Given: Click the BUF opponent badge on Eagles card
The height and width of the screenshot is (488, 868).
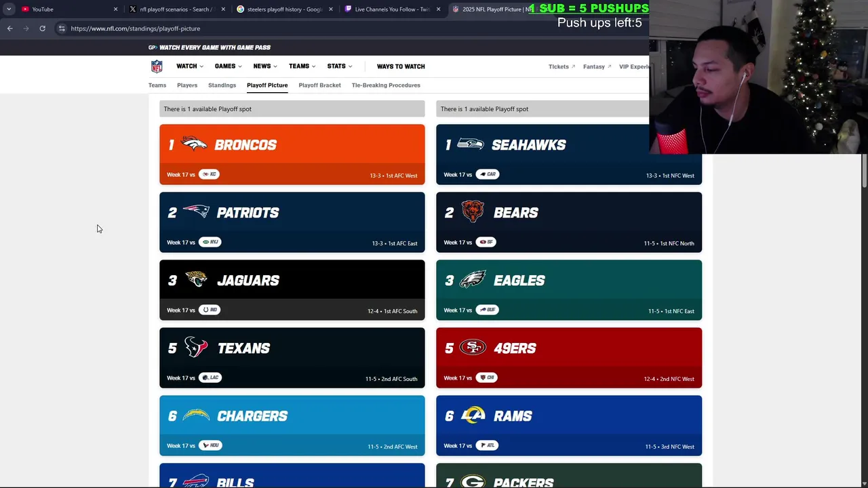Looking at the screenshot, I should 487,310.
